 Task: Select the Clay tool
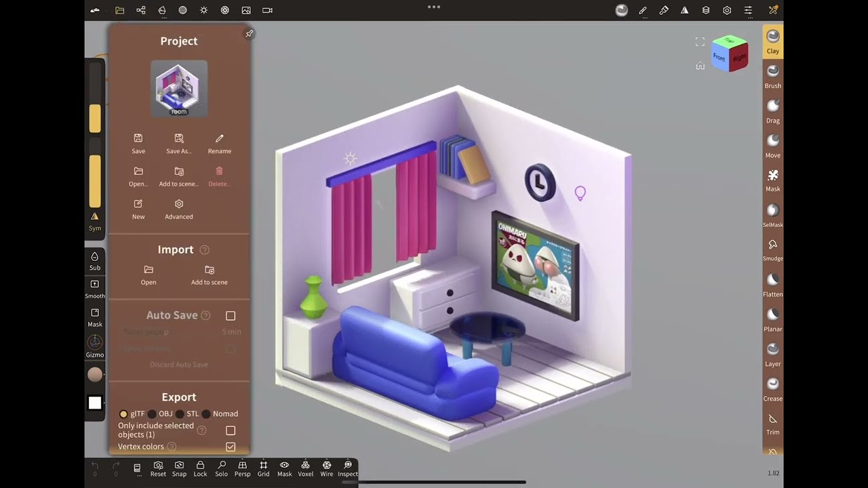pyautogui.click(x=773, y=41)
